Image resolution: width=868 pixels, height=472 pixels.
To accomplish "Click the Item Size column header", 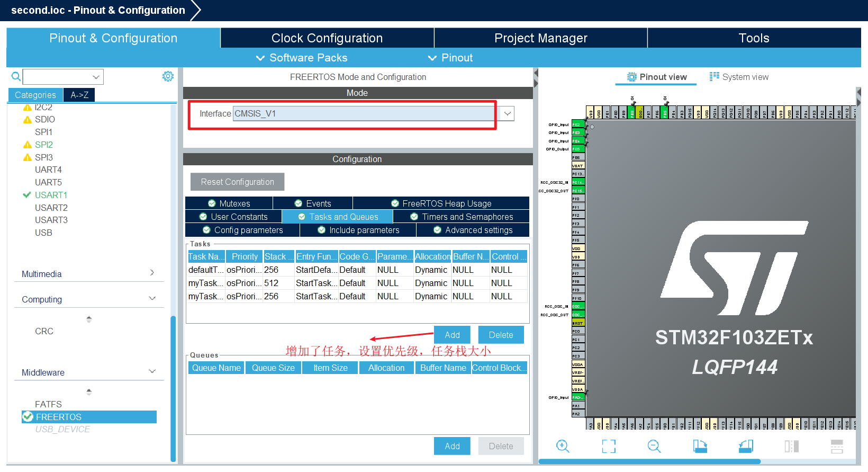I will 330,368.
